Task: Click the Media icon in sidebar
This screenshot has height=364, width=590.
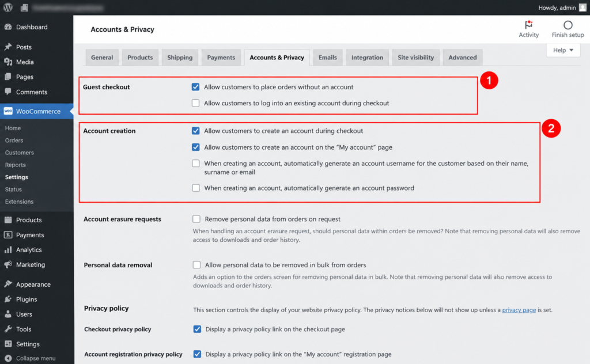Action: [8, 62]
